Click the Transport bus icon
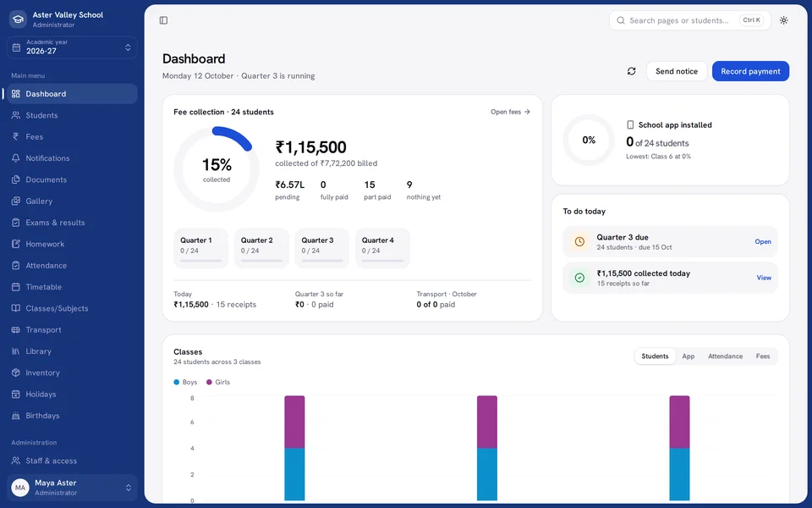The width and height of the screenshot is (812, 508). [16, 329]
